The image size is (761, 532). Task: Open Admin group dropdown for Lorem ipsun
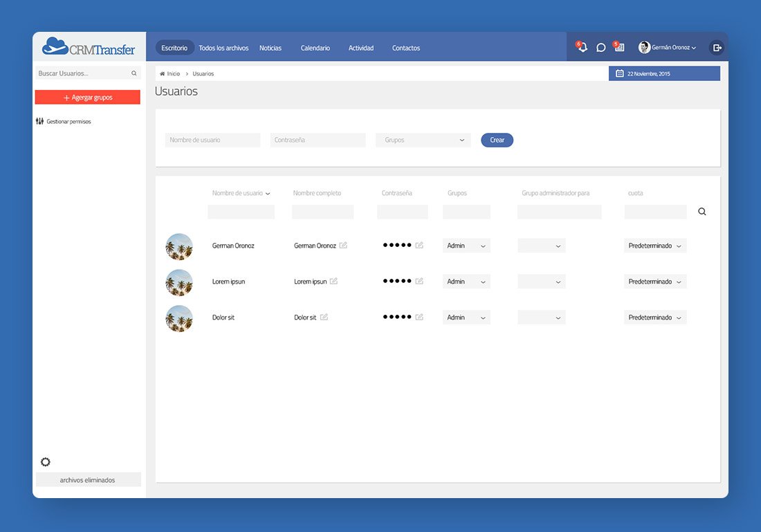click(x=466, y=282)
